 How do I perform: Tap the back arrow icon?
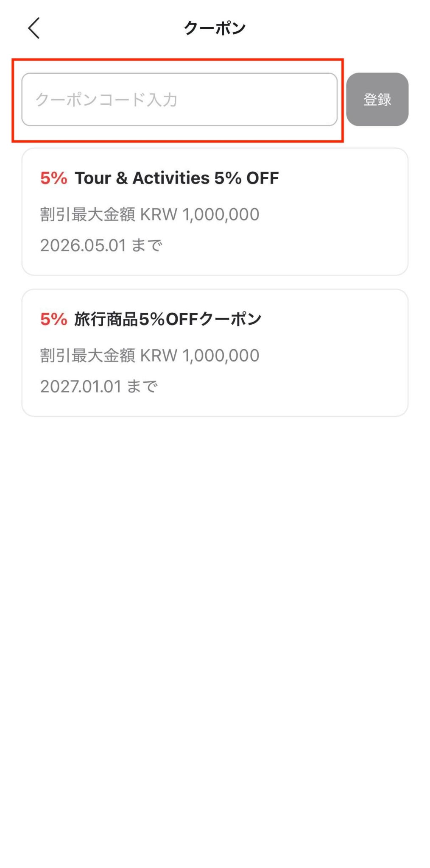pos(34,28)
